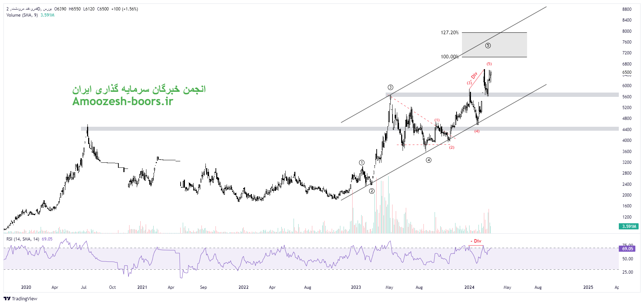Open the RSI (14, SMA, 14) indicator legend

pyautogui.click(x=23, y=239)
